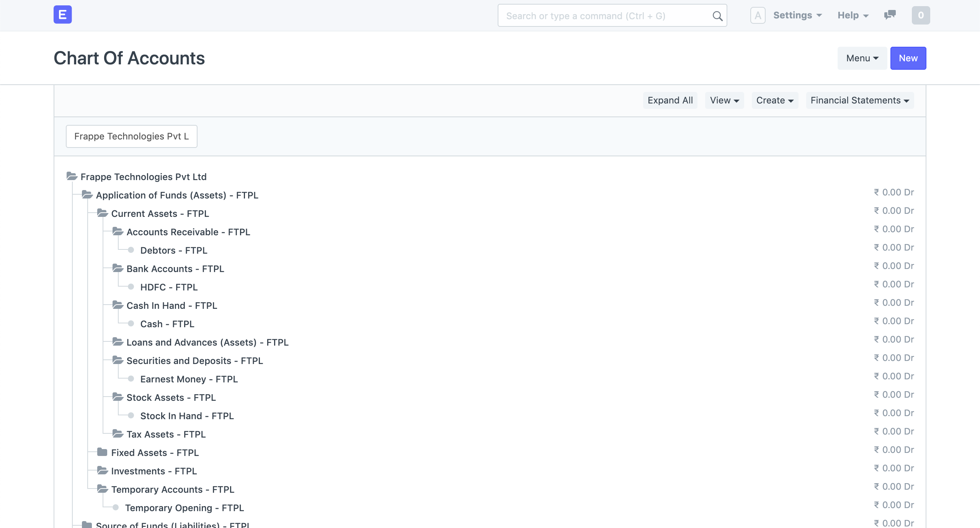Click the New button
Screen dimensions: 980x528
908,58
